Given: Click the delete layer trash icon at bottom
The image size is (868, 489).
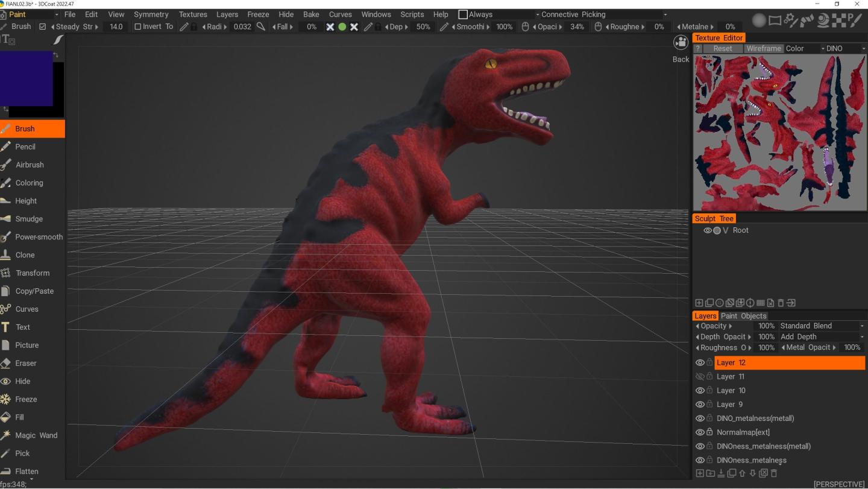Looking at the screenshot, I should tap(774, 473).
